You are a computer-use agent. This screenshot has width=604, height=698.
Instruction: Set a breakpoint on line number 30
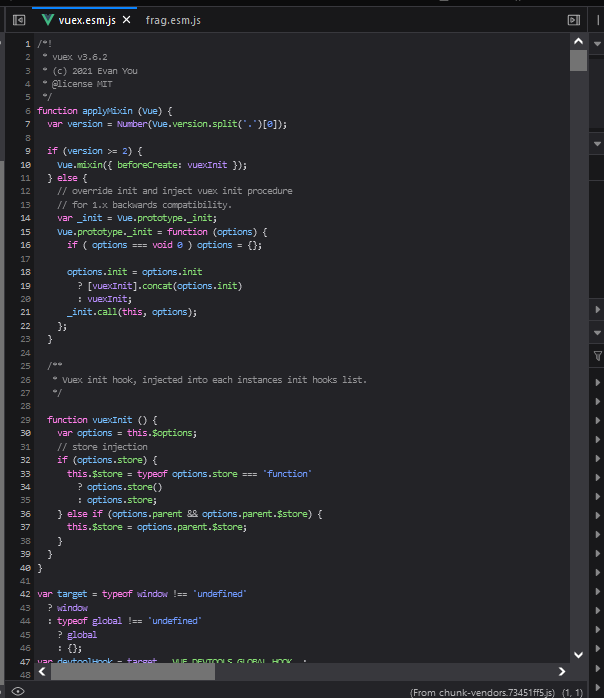[x=25, y=433]
